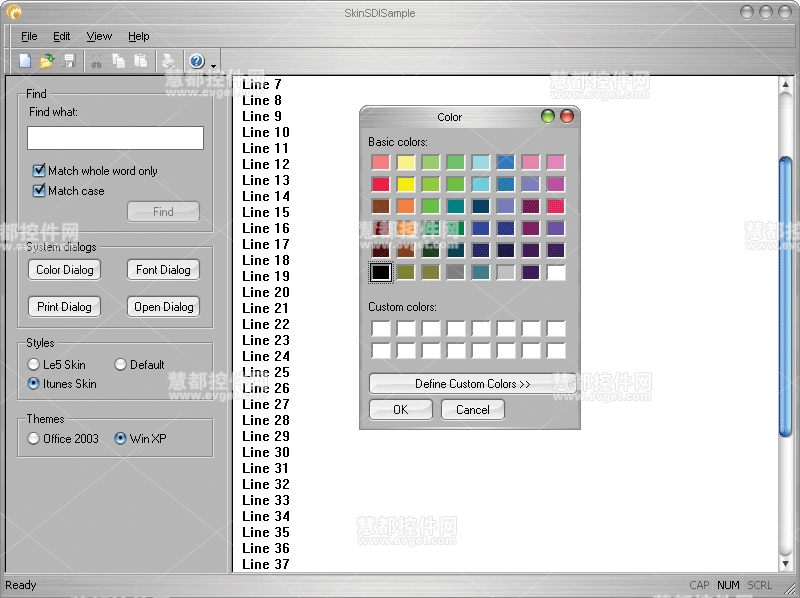
Task: Click the text 'Line 7'
Action: [x=262, y=84]
